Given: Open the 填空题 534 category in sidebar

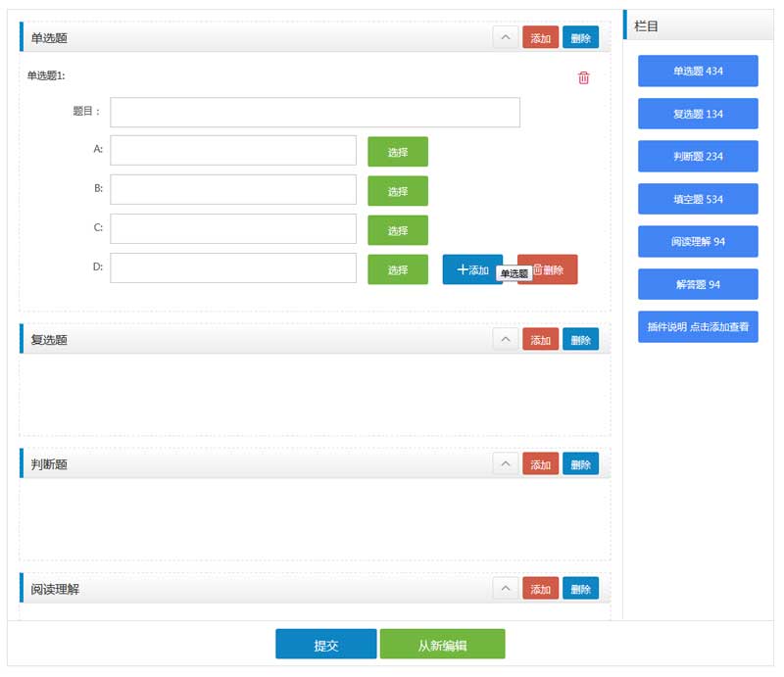Looking at the screenshot, I should pos(698,199).
